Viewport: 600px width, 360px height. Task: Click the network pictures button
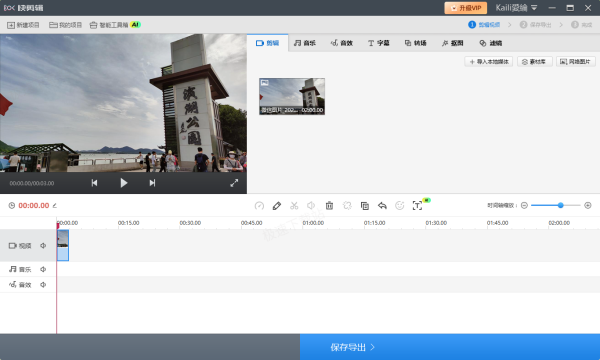point(576,62)
